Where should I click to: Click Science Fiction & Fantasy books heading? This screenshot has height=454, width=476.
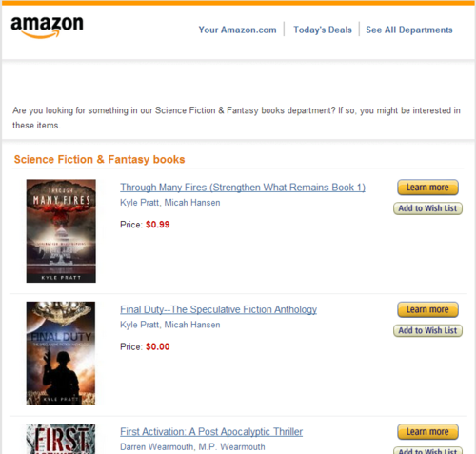tap(99, 159)
